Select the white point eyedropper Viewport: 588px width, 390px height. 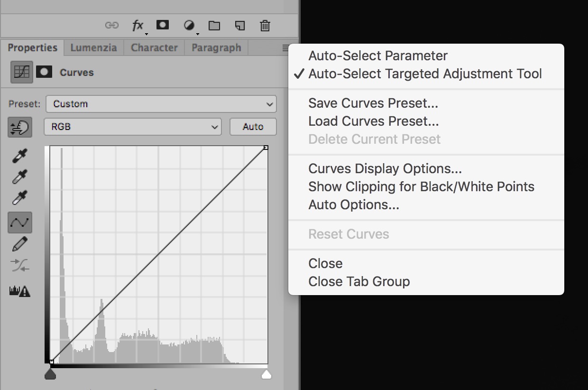point(19,198)
